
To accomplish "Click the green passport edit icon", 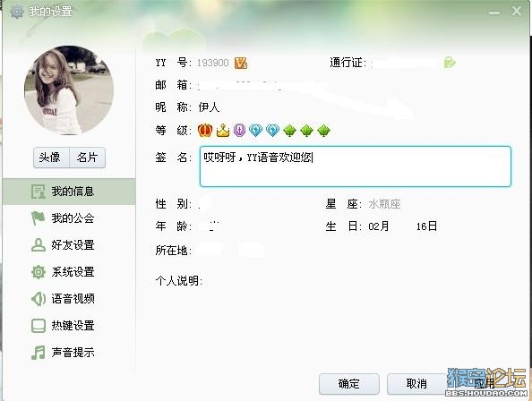I will 450,63.
